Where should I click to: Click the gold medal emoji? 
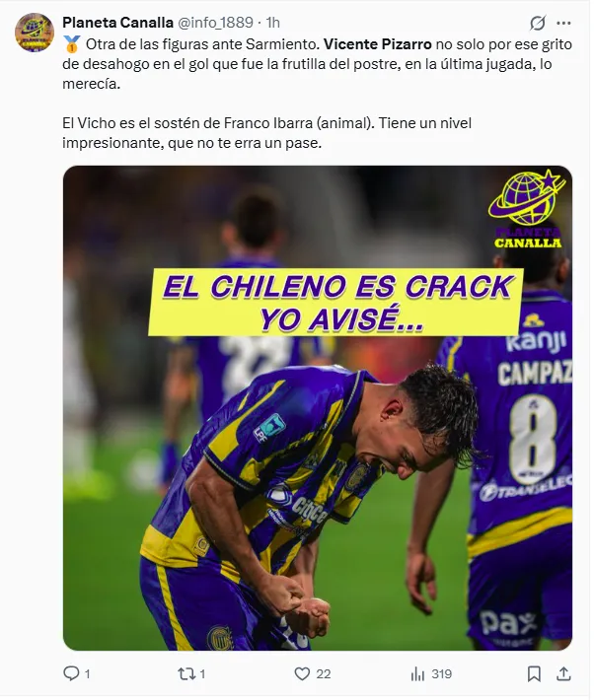71,44
